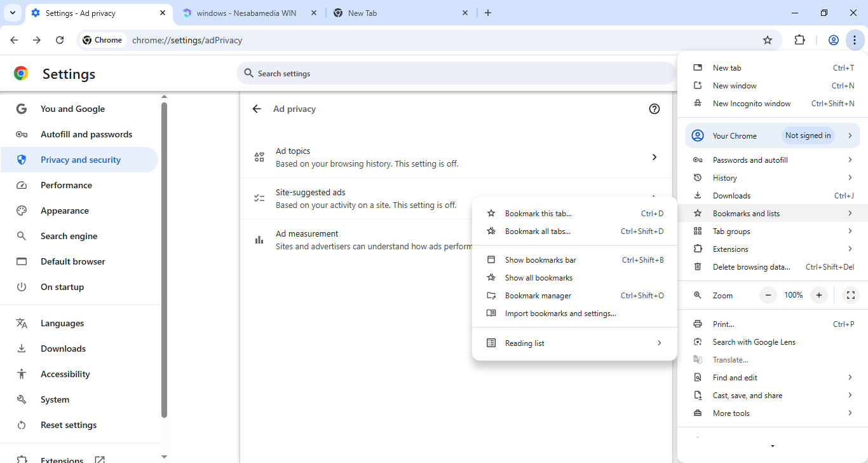This screenshot has height=463, width=868.
Task: Expand the Reading list submenu
Action: [574, 343]
